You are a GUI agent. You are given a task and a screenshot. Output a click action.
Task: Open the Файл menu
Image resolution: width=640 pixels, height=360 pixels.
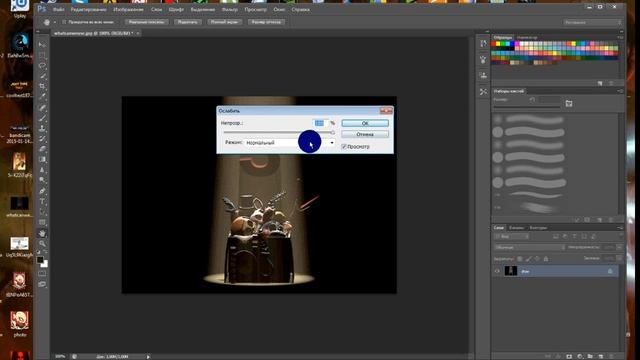coord(58,9)
